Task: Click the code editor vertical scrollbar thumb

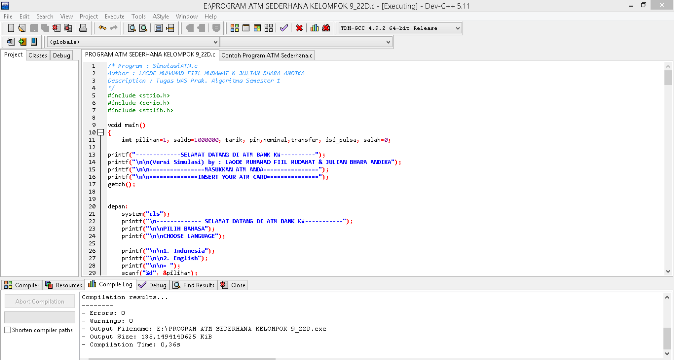Action: pos(668,78)
